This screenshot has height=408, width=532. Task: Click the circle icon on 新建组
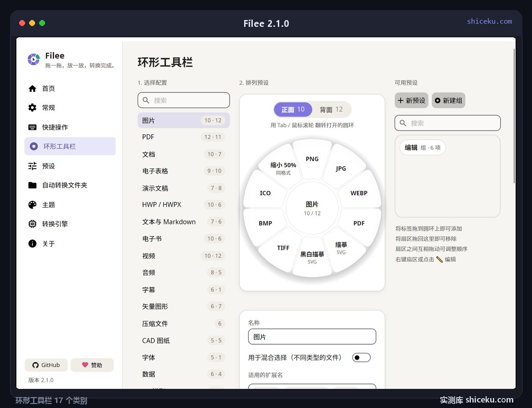pos(438,100)
